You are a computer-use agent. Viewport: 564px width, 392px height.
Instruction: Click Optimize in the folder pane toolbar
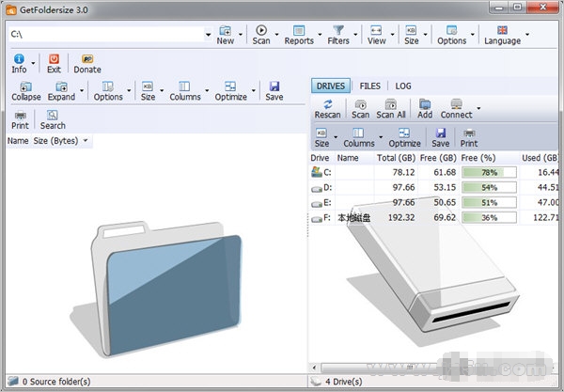click(230, 91)
